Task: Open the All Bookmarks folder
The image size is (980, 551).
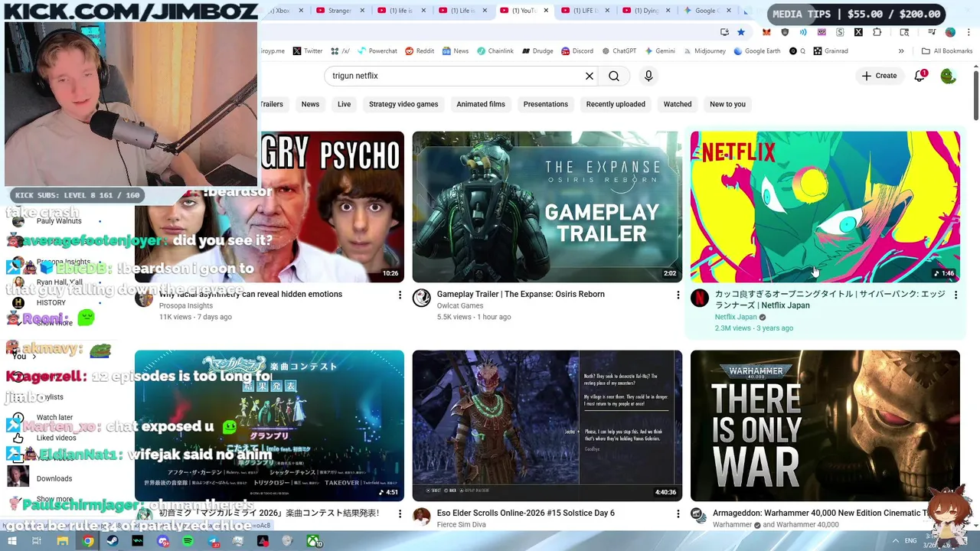Action: [947, 51]
